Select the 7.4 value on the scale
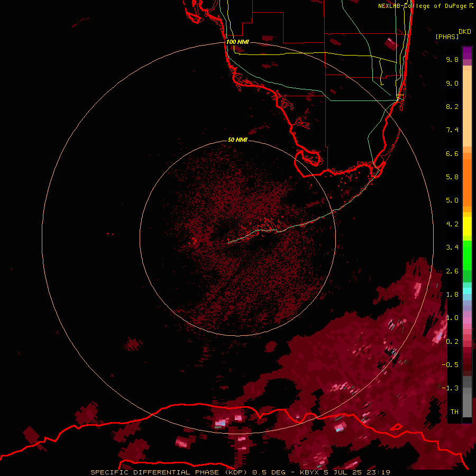The height and width of the screenshot is (476, 476). (x=452, y=130)
